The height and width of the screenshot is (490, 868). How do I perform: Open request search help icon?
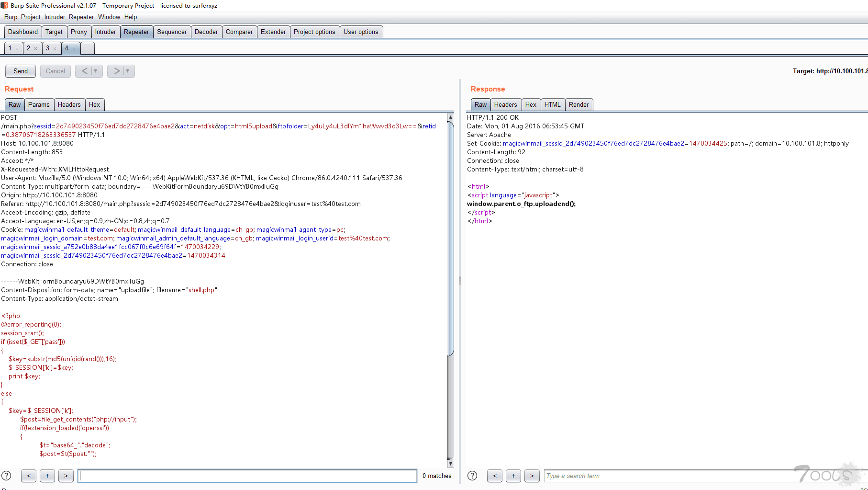pos(6,476)
